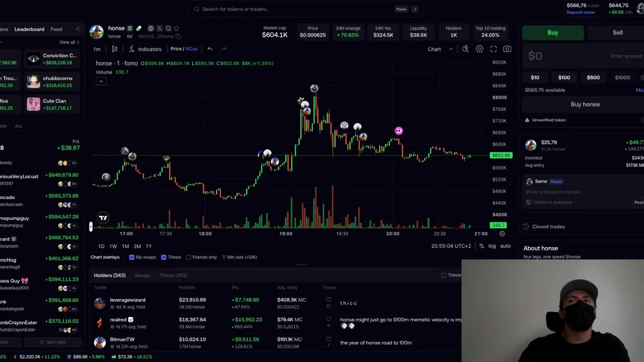Check the Friends only overlay checkbox
The height and width of the screenshot is (362, 644).
[x=189, y=257]
